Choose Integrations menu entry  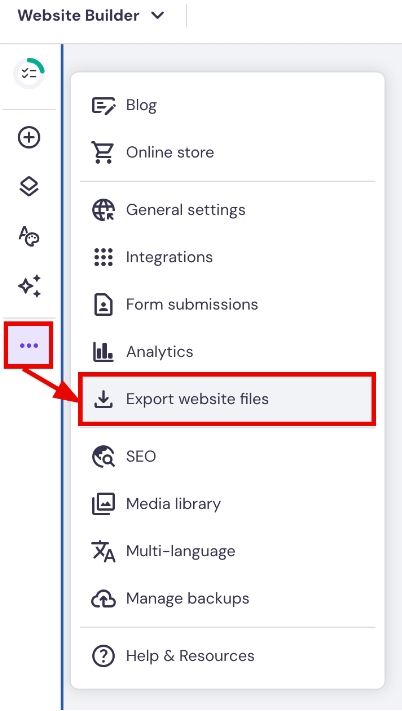(228, 257)
